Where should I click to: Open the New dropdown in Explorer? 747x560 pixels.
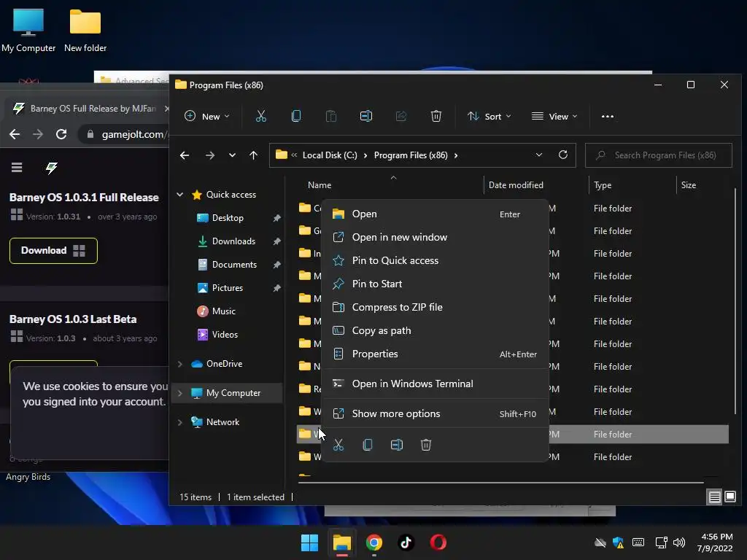tap(206, 116)
